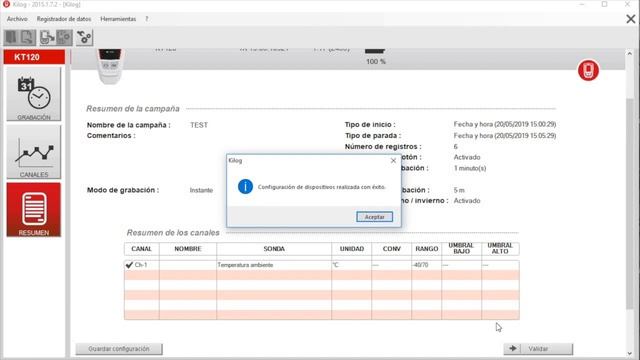Open the Archivo menu

click(17, 19)
